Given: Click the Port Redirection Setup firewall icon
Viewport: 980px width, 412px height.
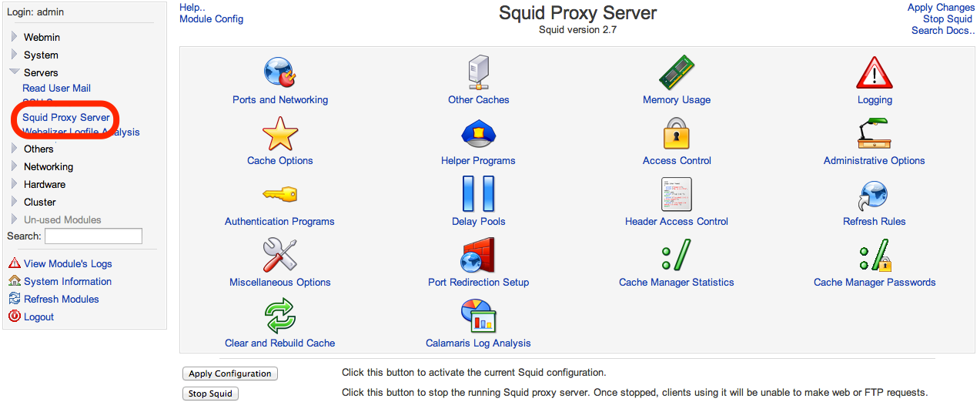Looking at the screenshot, I should click(x=478, y=255).
